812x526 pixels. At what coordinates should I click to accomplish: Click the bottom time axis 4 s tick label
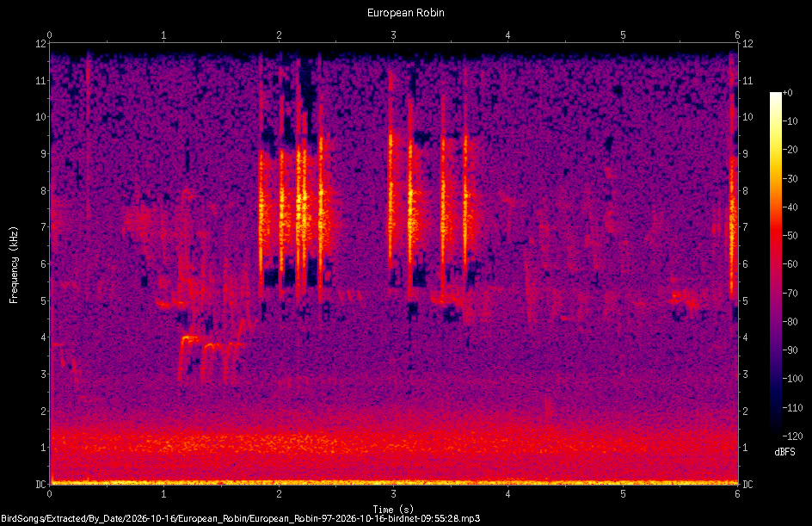pos(508,494)
